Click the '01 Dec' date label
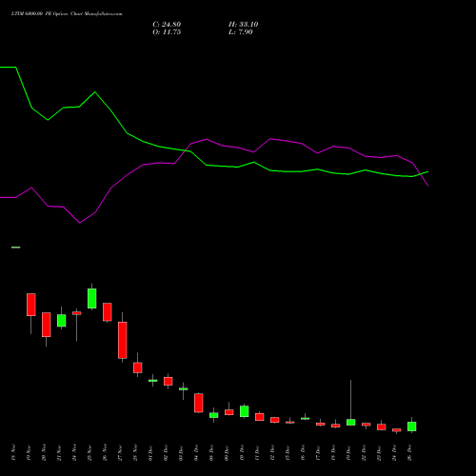 150,452
